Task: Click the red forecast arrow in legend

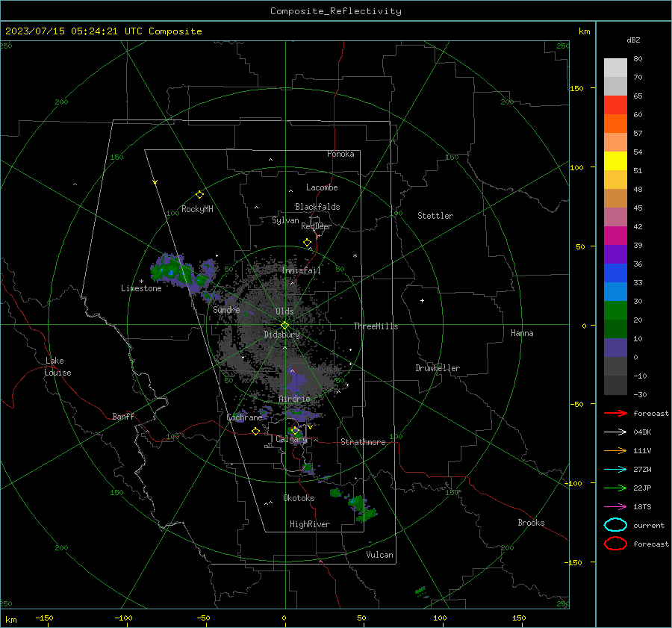Action: [615, 413]
